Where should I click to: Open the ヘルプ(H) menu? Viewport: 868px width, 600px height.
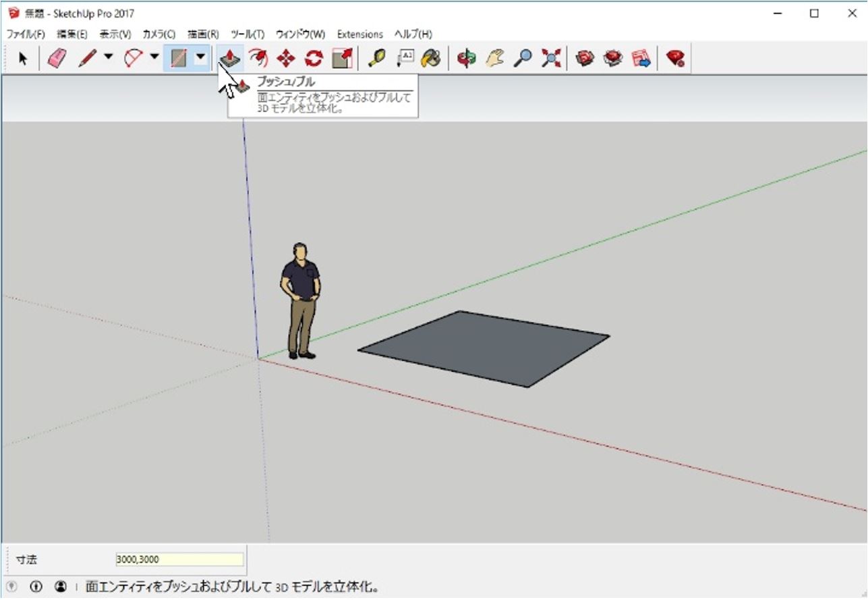coord(413,34)
